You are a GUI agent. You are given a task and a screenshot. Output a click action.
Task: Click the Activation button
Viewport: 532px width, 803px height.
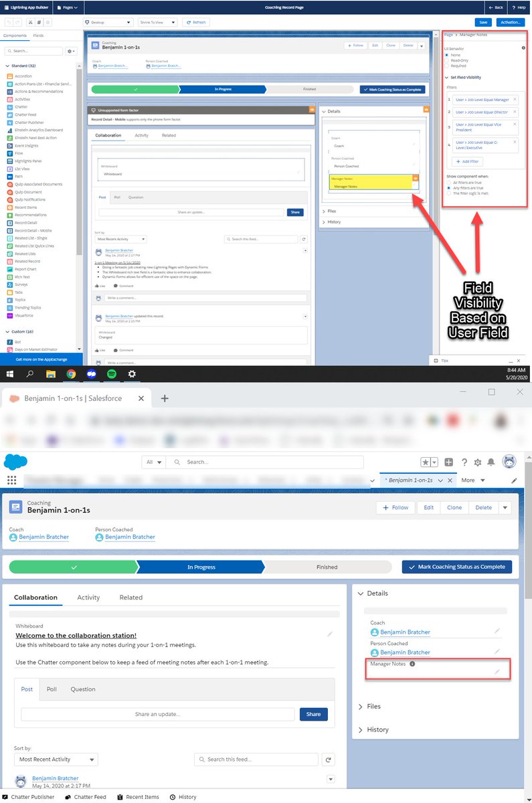coord(511,22)
